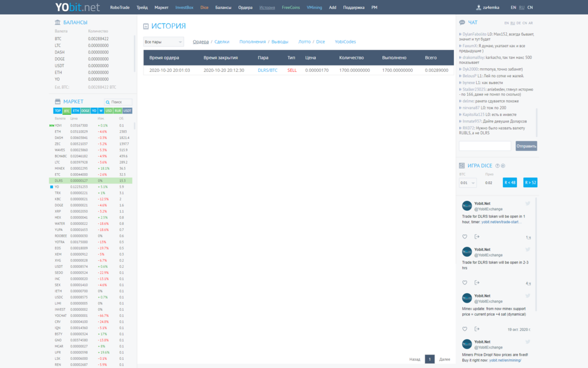Click the dice icon next to ИГРА DICE
Viewport: 588px width, 368px height.
click(x=462, y=165)
